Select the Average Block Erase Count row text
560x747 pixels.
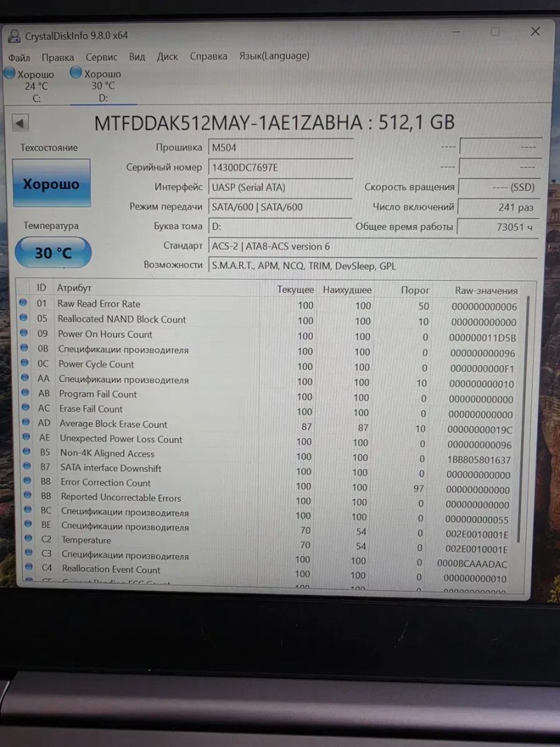click(x=113, y=424)
